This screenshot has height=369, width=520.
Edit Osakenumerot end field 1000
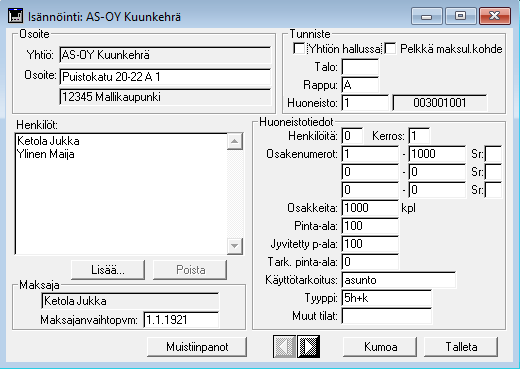[437, 154]
